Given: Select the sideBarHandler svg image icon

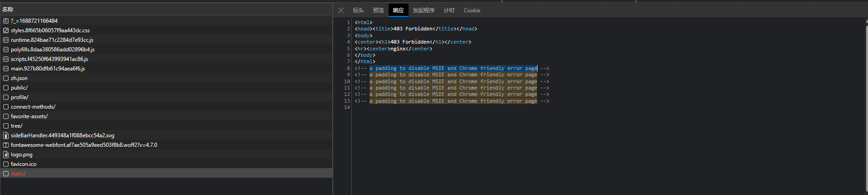Looking at the screenshot, I should pos(6,135).
